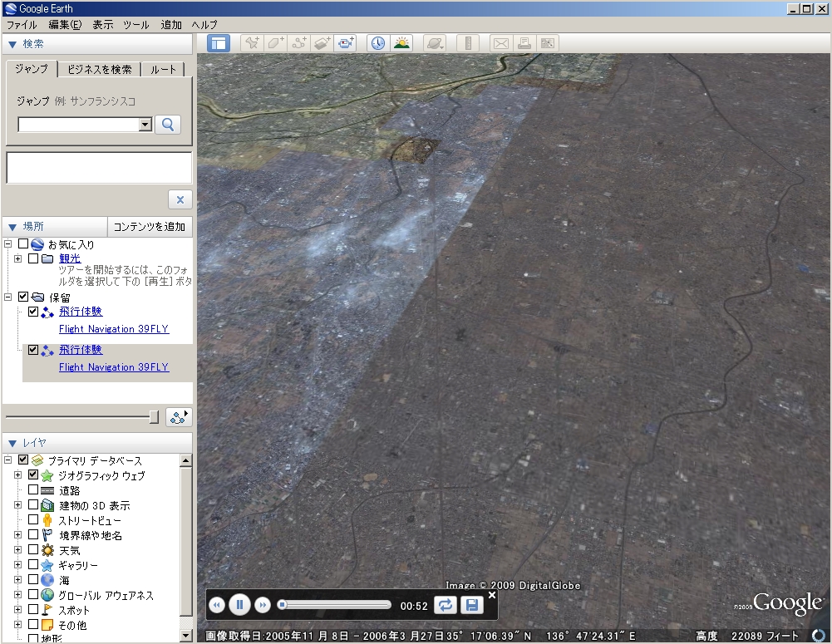Click layers panel scroll up arrow
This screenshot has height=644, width=832.
(x=185, y=460)
